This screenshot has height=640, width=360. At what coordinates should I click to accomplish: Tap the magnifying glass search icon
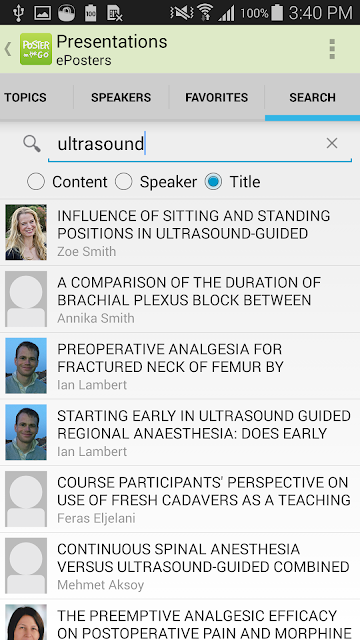(31, 144)
